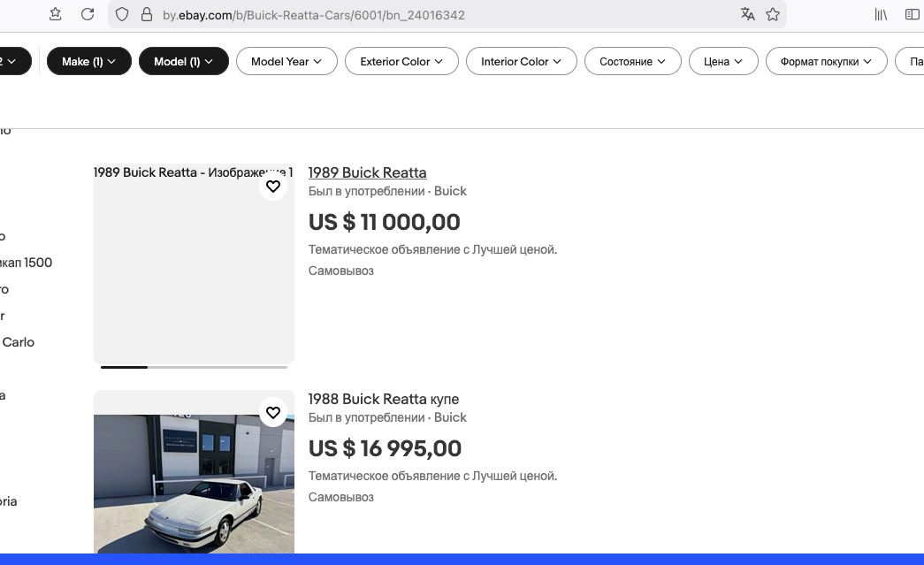Viewport: 924px width, 565px height.
Task: Click the address bar URL field
Action: (x=448, y=15)
